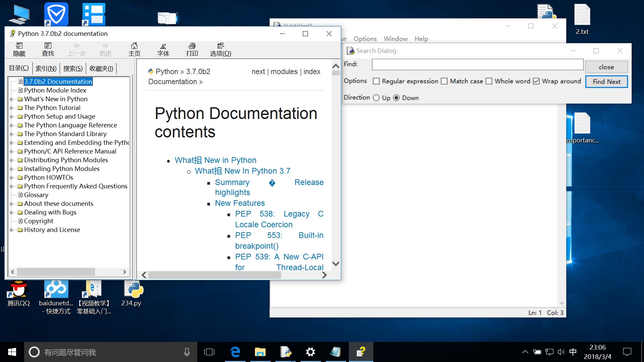Screen dimensions: 644x362
Task: Expand the What's New in Python node
Action: pos(11,99)
